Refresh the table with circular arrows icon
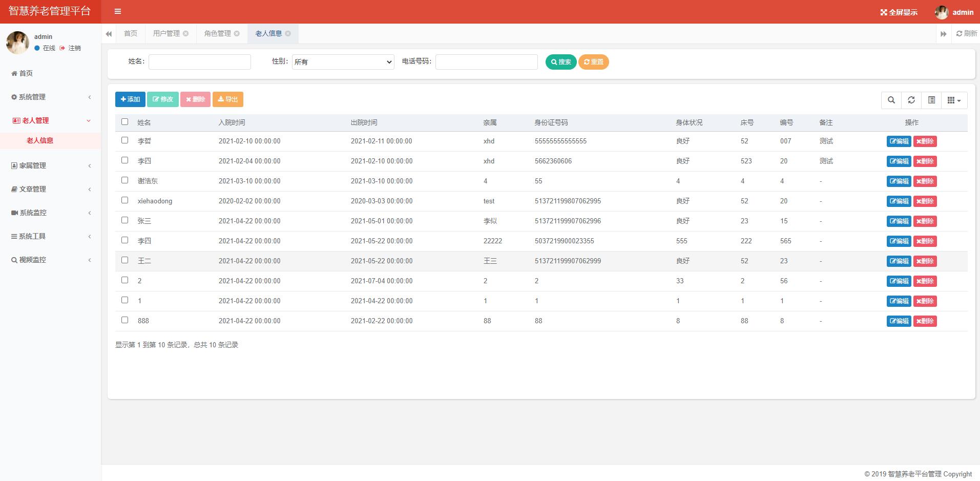This screenshot has height=481, width=980. 911,100
